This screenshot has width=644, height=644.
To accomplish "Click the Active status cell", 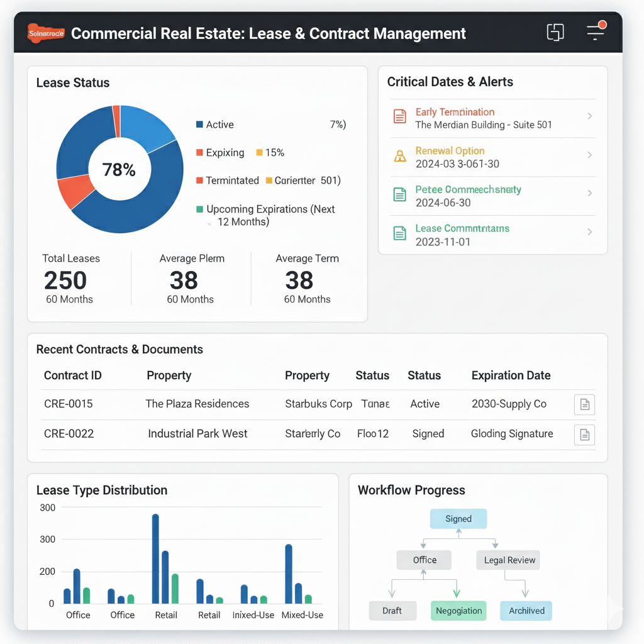I will click(x=425, y=404).
